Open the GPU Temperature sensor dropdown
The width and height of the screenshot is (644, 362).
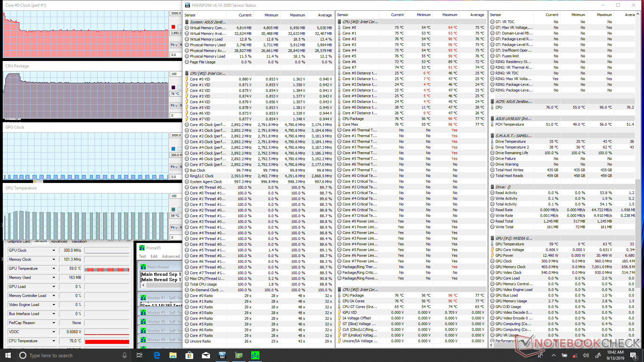54,268
